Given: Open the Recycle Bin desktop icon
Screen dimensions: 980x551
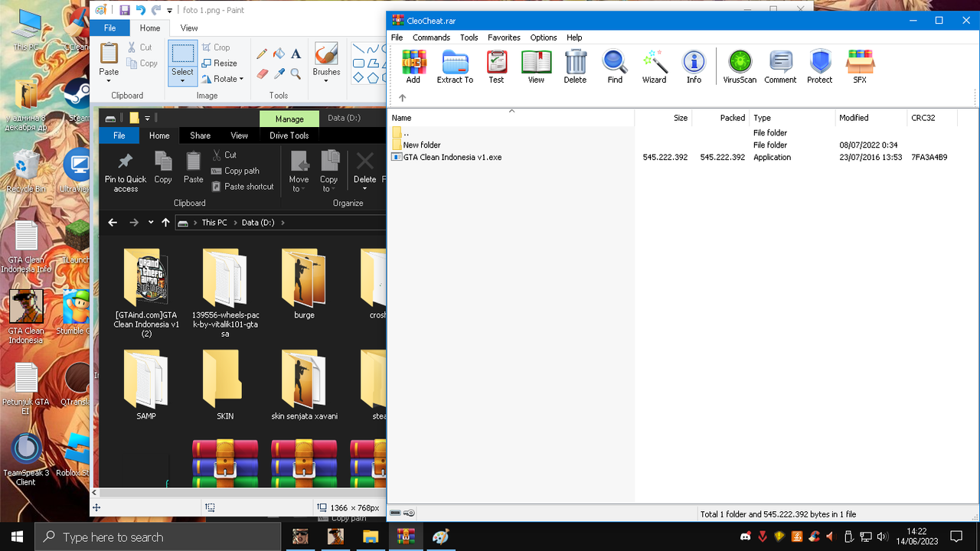Looking at the screenshot, I should click(x=26, y=171).
